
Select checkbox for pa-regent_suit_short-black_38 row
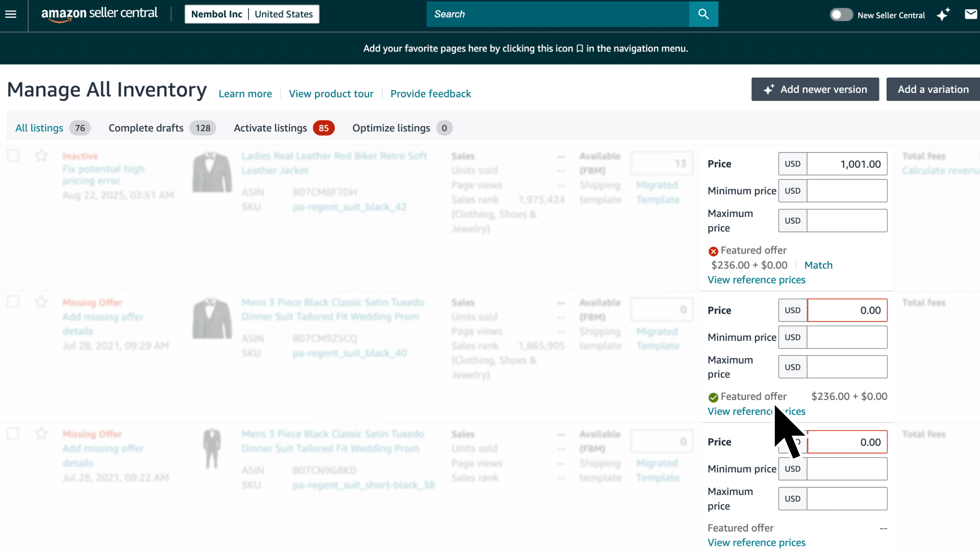pyautogui.click(x=13, y=434)
